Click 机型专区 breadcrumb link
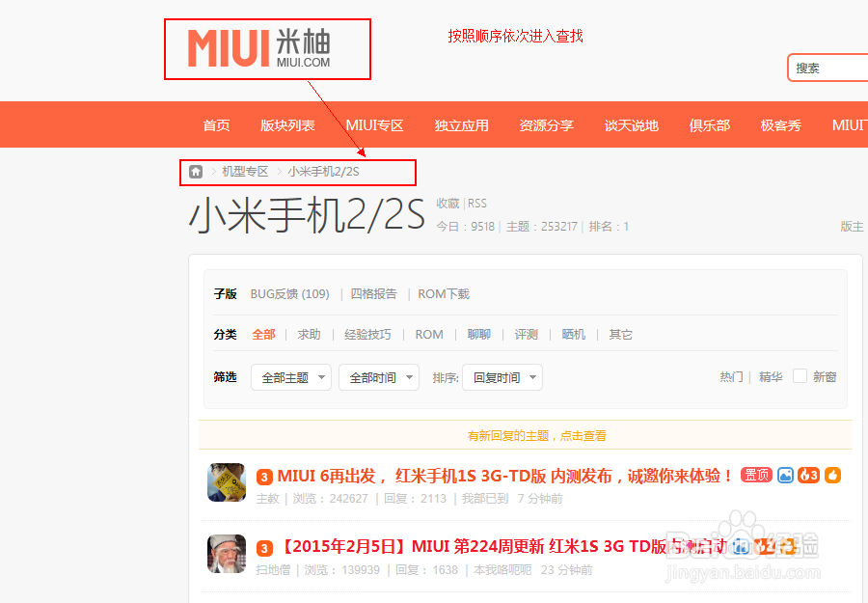Viewport: 868px width, 603px height. point(245,172)
